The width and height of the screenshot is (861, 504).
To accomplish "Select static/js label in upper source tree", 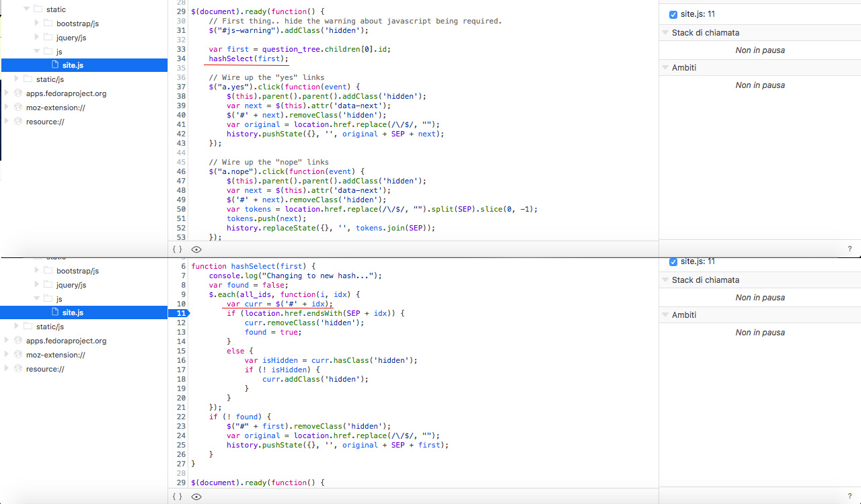I will coord(50,79).
